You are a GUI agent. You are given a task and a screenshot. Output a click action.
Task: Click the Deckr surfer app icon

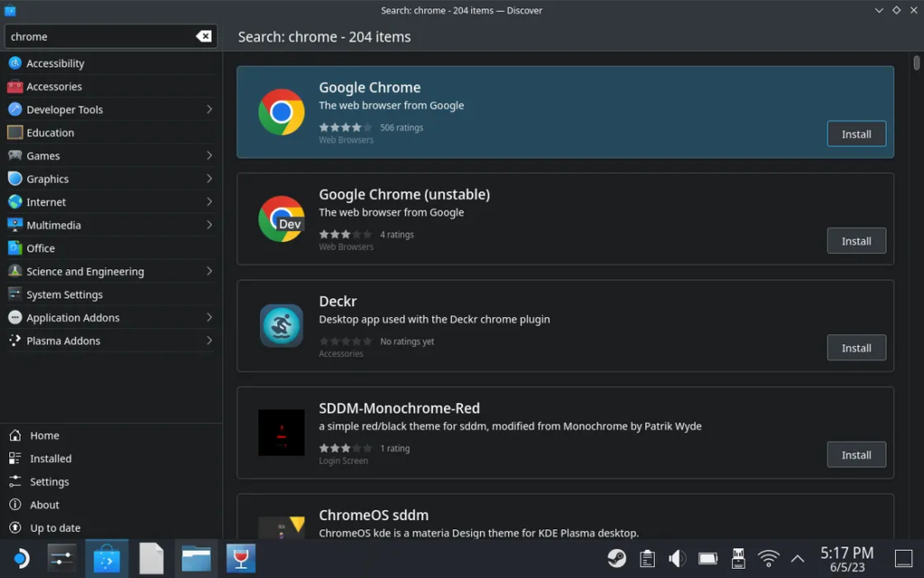click(x=282, y=325)
